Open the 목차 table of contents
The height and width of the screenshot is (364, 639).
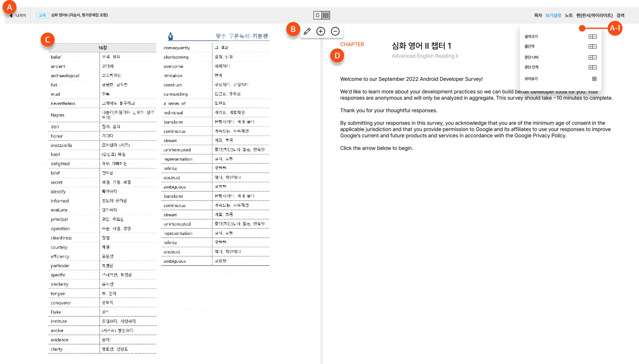(x=538, y=15)
